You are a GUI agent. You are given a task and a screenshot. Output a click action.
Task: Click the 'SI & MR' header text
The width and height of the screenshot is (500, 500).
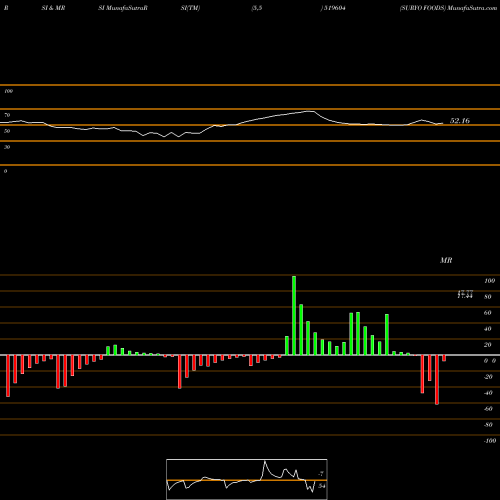coord(53,8)
